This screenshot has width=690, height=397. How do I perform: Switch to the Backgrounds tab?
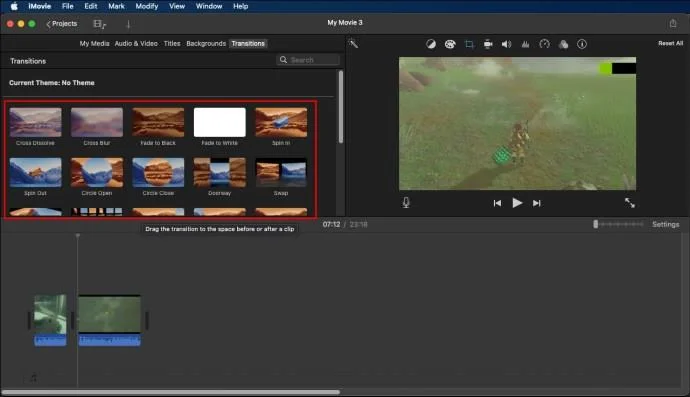pyautogui.click(x=206, y=44)
